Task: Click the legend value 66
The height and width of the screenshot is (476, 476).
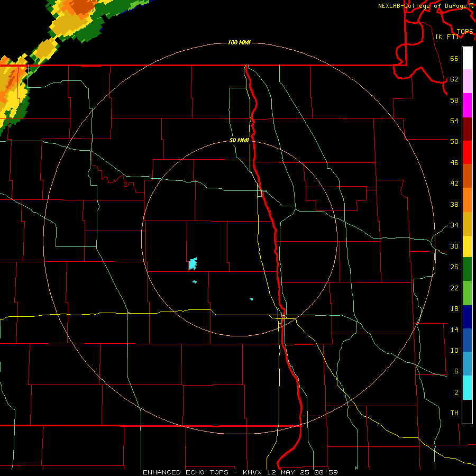Action: coord(454,58)
